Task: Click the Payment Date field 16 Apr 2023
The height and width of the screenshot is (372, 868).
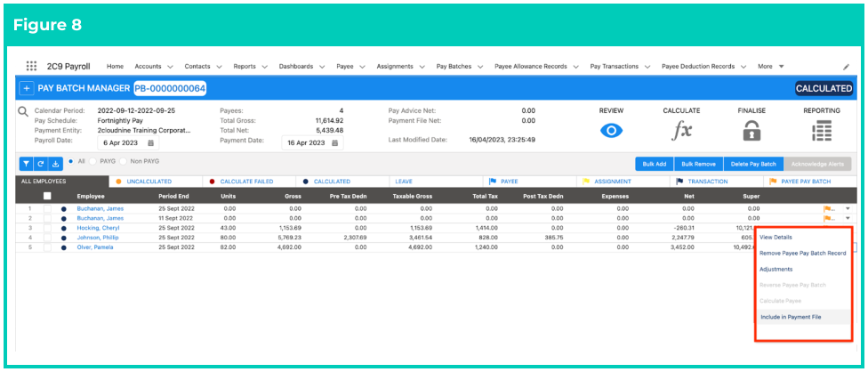Action: click(312, 142)
